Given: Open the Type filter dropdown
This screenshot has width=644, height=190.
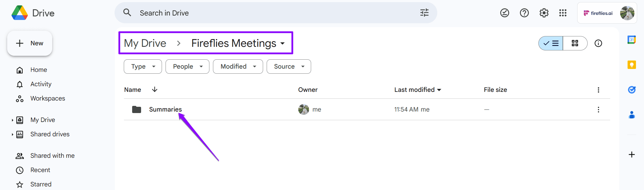Looking at the screenshot, I should pyautogui.click(x=143, y=67).
